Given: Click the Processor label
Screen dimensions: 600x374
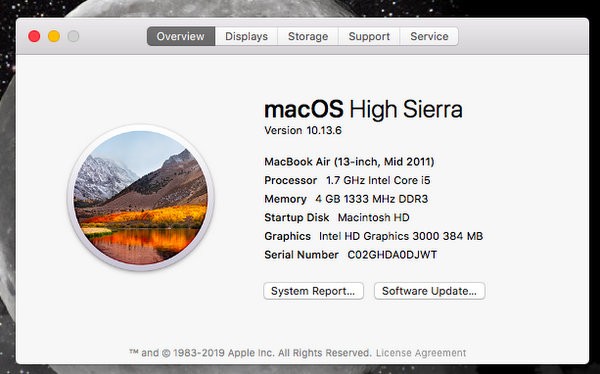Looking at the screenshot, I should click(291, 180).
